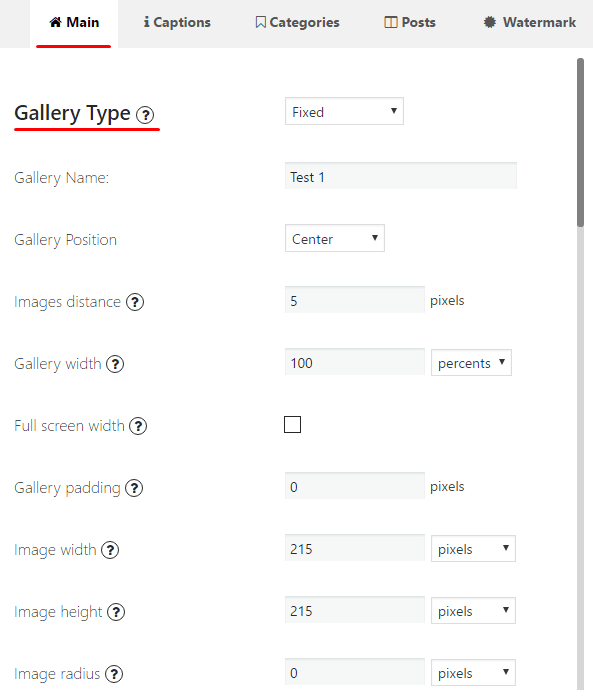Open the Image width help icon

tap(110, 550)
